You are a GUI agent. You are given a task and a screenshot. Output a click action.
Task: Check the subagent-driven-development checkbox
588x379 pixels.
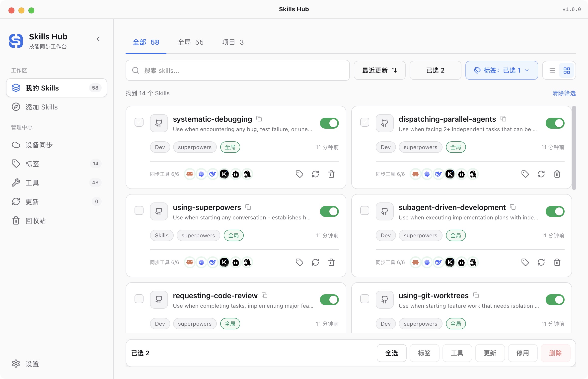pos(365,210)
